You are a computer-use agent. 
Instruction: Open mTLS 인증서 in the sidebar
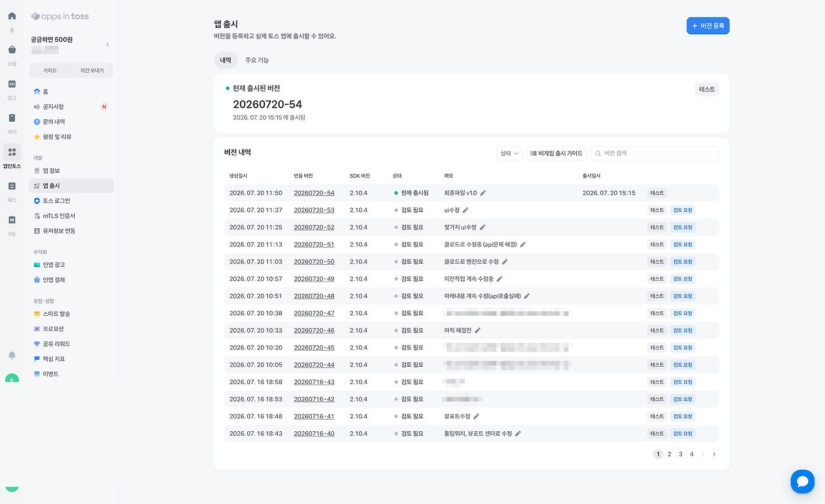(x=71, y=216)
